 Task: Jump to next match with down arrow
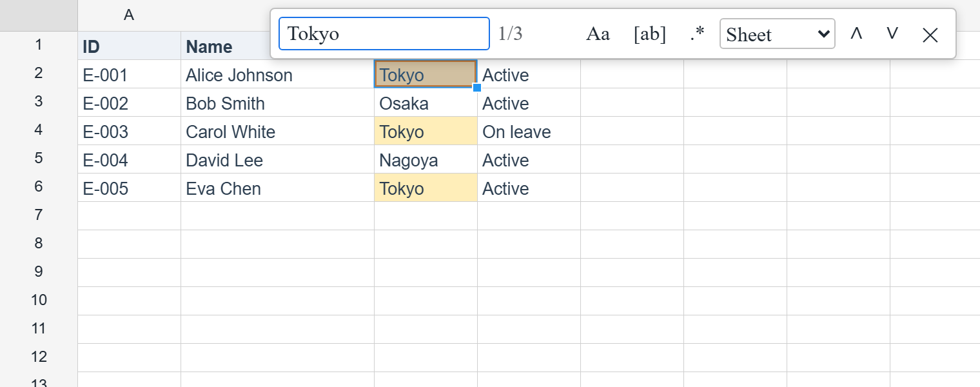892,34
